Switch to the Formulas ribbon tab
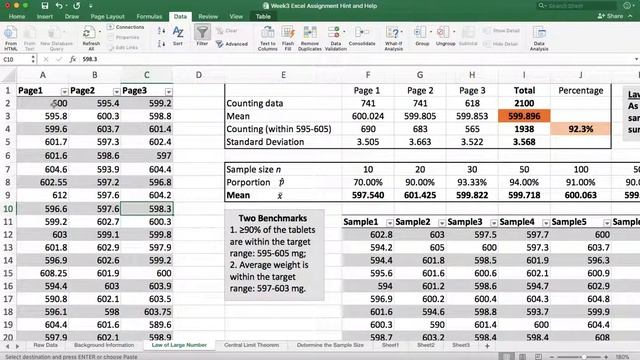 (x=149, y=17)
